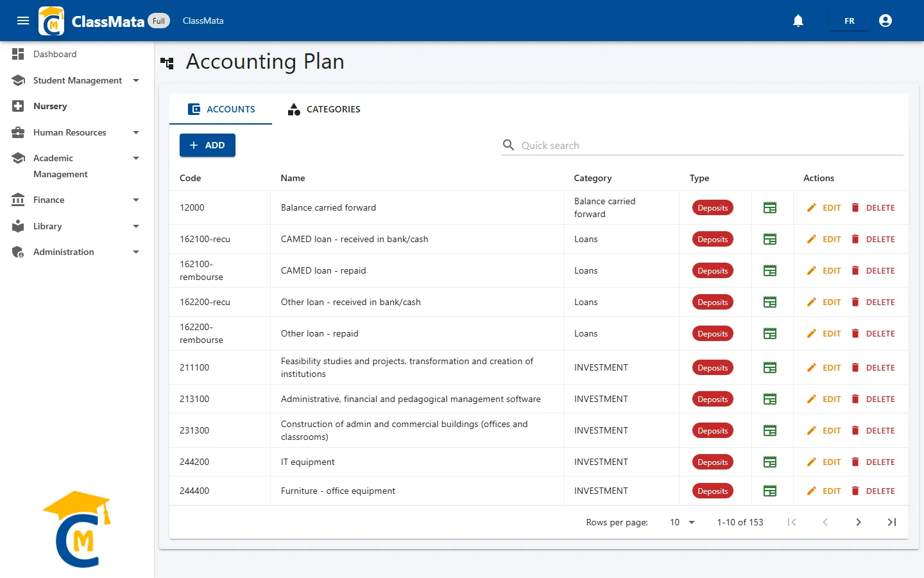
Task: Delete account 162200-rembourse
Action: pyautogui.click(x=873, y=333)
